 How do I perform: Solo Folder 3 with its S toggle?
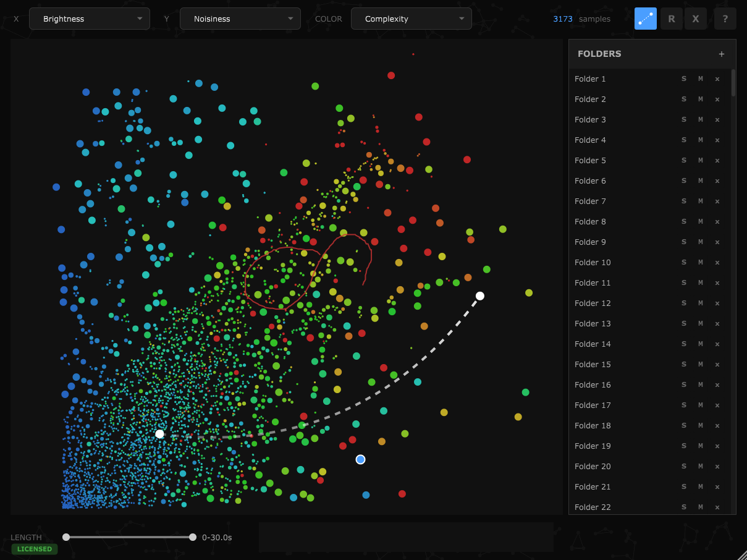point(684,120)
